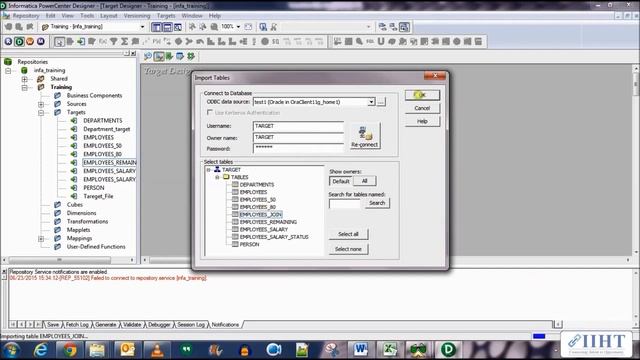This screenshot has width=640, height=360.
Task: Open Workflow Monitor via the M icon
Action: click(41, 41)
